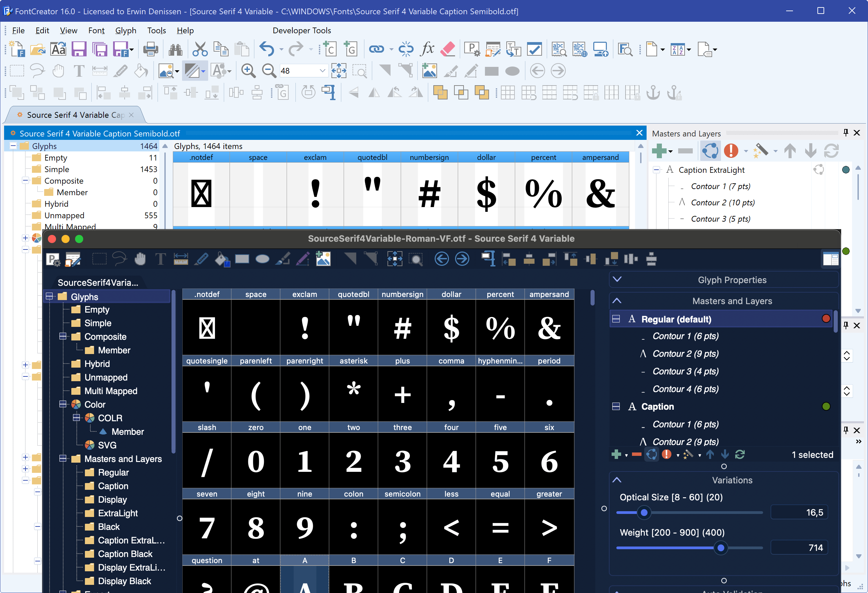Screen dimensions: 868x593
Task: Select the Paint bucket tool in dark window
Action: (222, 259)
